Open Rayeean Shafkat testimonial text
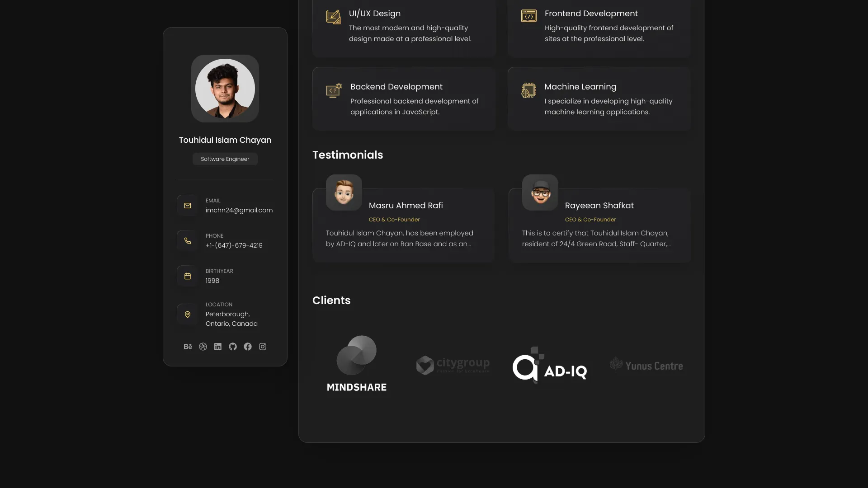 (x=596, y=239)
